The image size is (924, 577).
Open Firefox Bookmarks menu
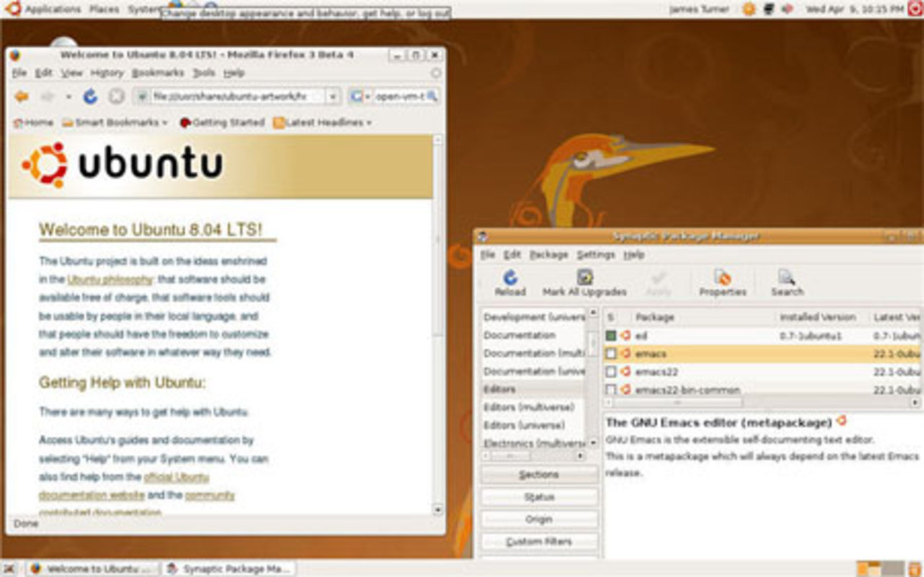157,73
